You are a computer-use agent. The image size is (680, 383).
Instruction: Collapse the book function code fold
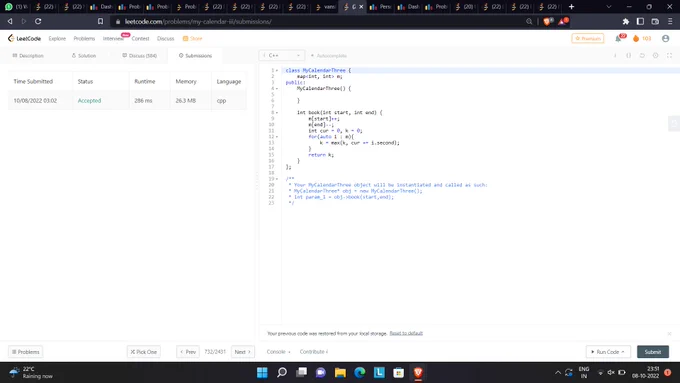coord(277,113)
